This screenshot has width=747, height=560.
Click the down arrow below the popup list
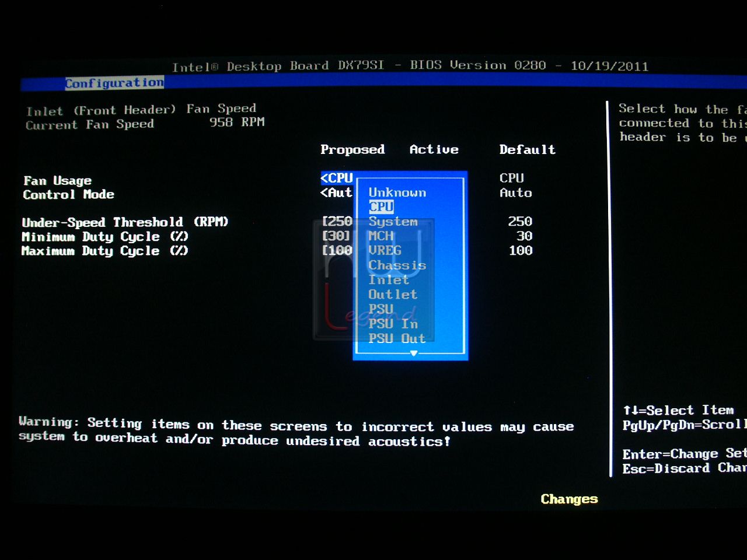[x=413, y=353]
